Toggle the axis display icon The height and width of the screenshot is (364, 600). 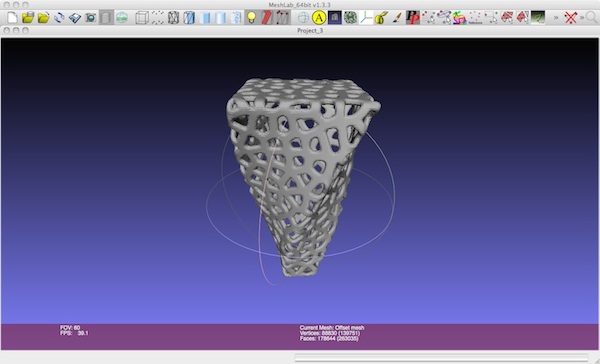click(366, 17)
